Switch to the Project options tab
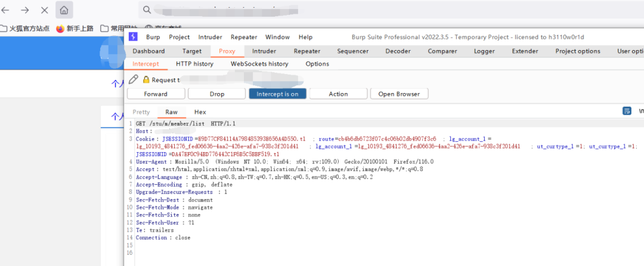Image resolution: width=644 pixels, height=266 pixels. coord(578,51)
